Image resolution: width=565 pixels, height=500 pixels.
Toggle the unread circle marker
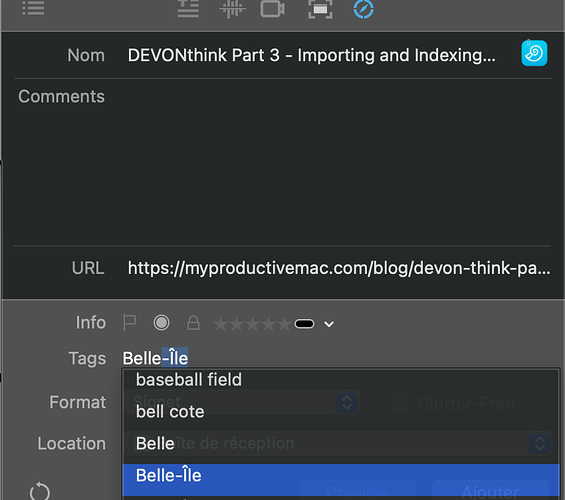161,322
